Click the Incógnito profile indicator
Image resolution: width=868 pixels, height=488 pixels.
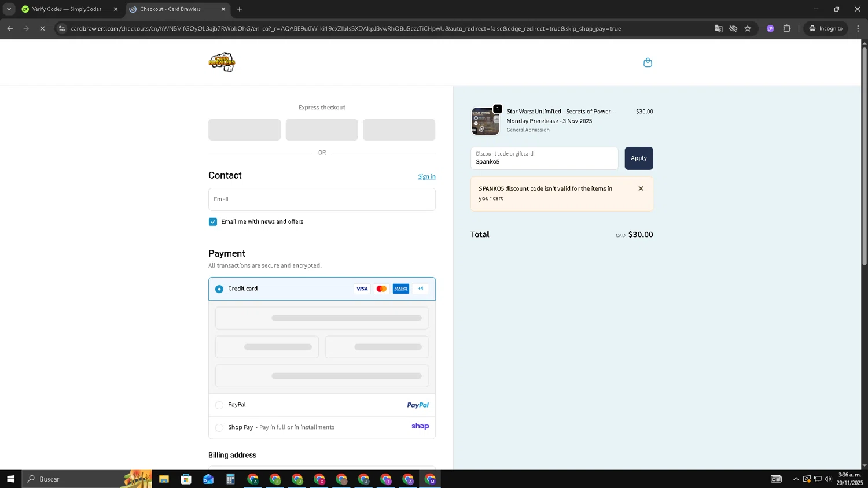[x=826, y=28]
